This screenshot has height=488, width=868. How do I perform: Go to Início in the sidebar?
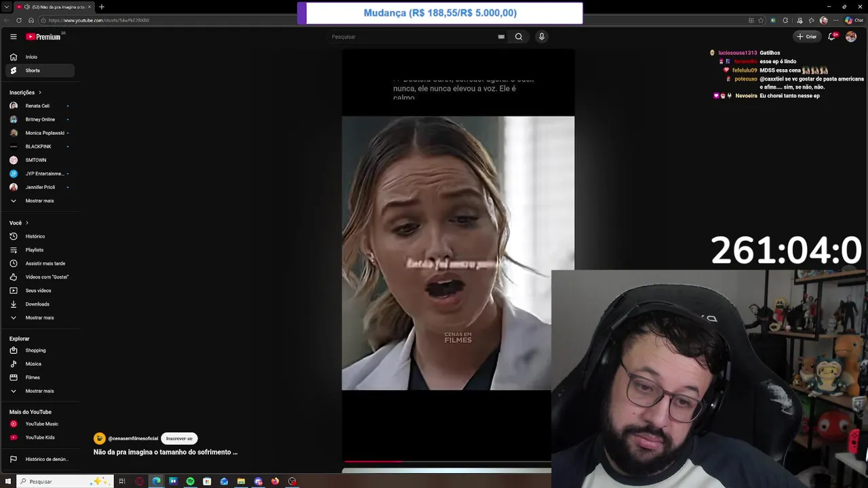[39, 57]
